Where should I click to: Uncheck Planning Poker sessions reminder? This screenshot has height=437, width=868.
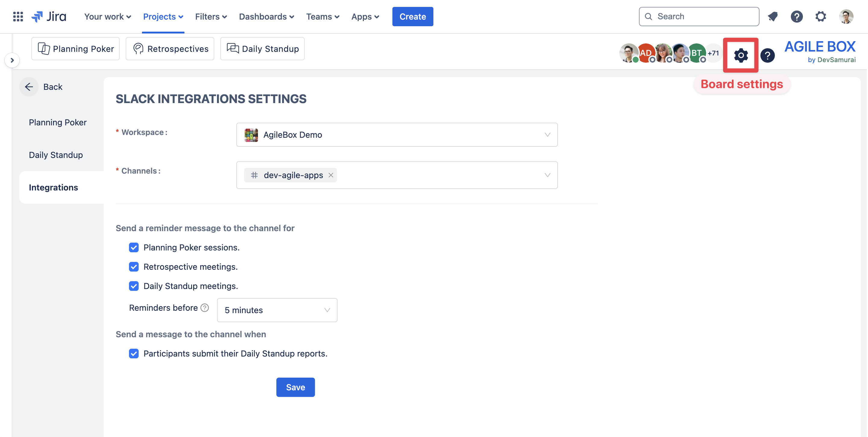(134, 248)
